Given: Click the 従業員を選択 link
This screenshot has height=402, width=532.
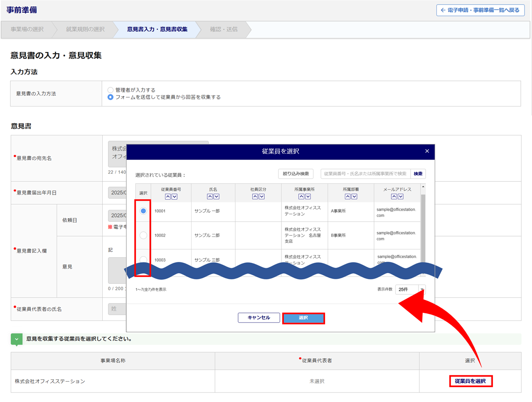Looking at the screenshot, I should 470,381.
